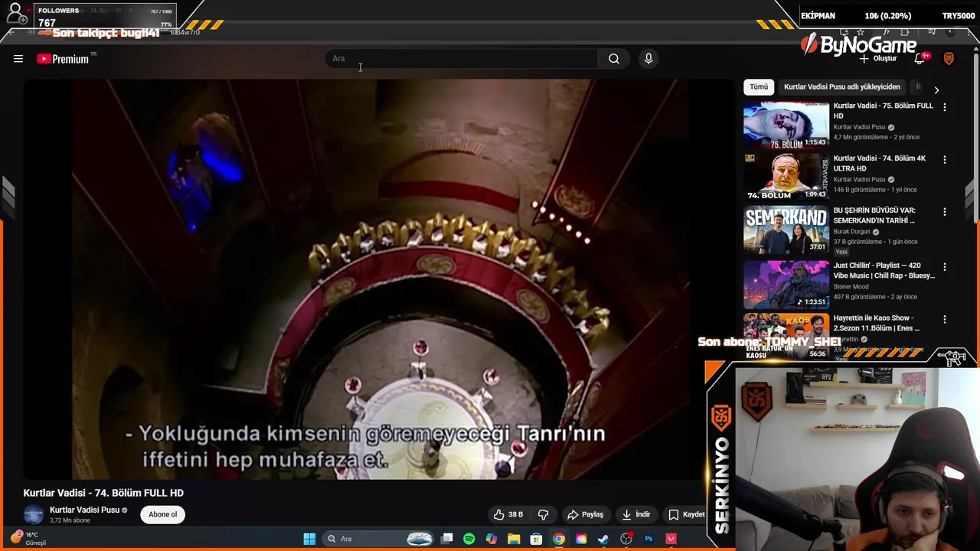Open Just Chillin' playlist thumbnail

(x=786, y=284)
